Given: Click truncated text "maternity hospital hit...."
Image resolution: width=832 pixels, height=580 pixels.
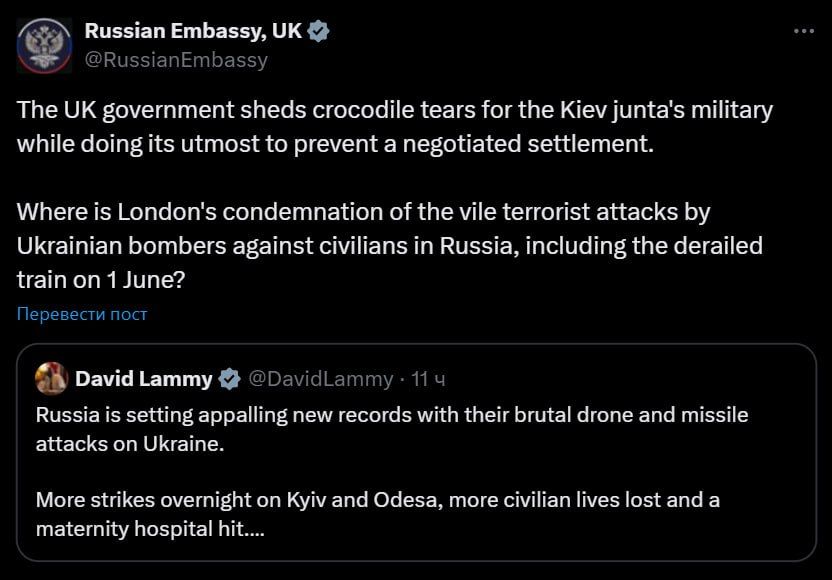Looking at the screenshot, I should click(150, 529).
